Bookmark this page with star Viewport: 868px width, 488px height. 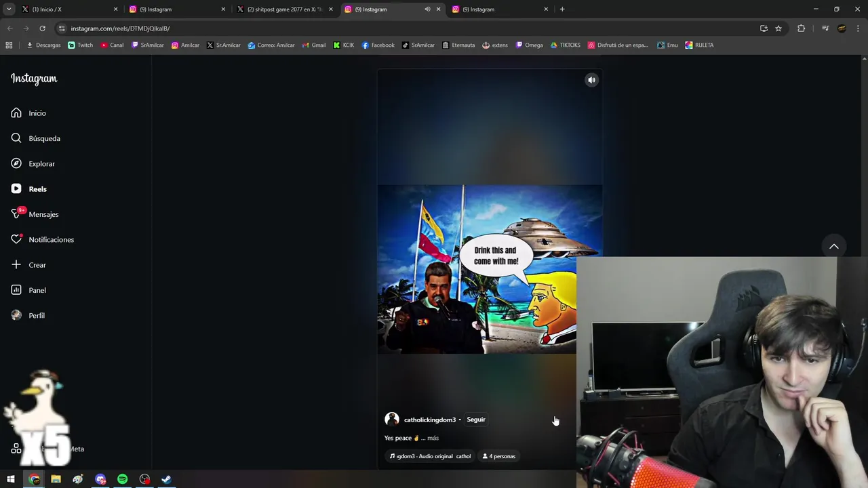(778, 28)
